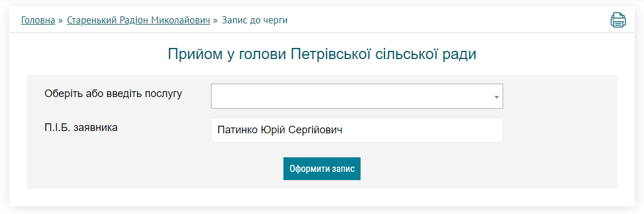
Task: Click the П.І.Б. заявника name field
Action: pyautogui.click(x=357, y=130)
